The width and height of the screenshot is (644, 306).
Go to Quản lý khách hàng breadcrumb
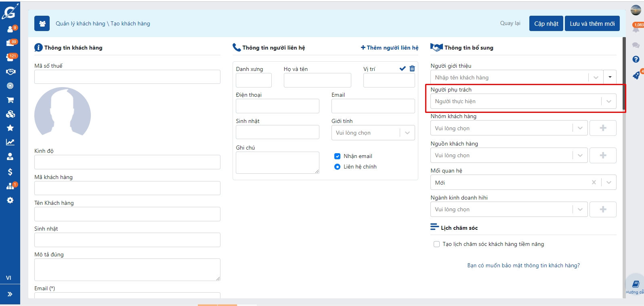coord(80,23)
